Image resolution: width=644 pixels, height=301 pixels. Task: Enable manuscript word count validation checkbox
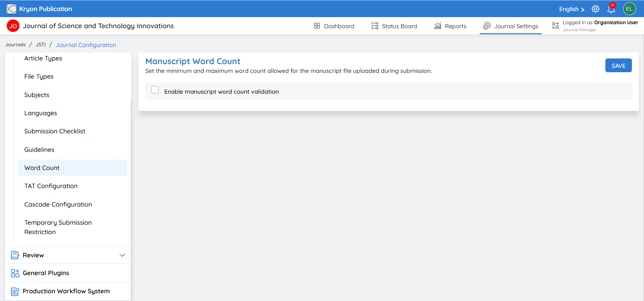pos(155,90)
